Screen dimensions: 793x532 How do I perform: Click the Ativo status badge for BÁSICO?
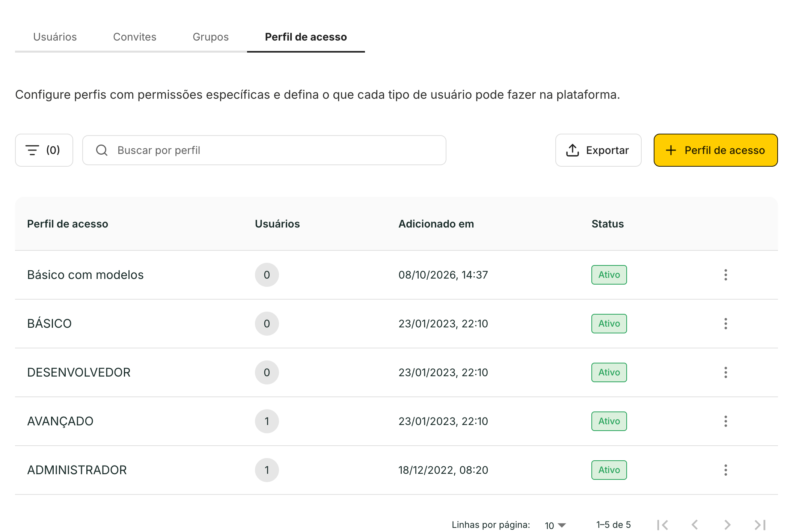609,324
